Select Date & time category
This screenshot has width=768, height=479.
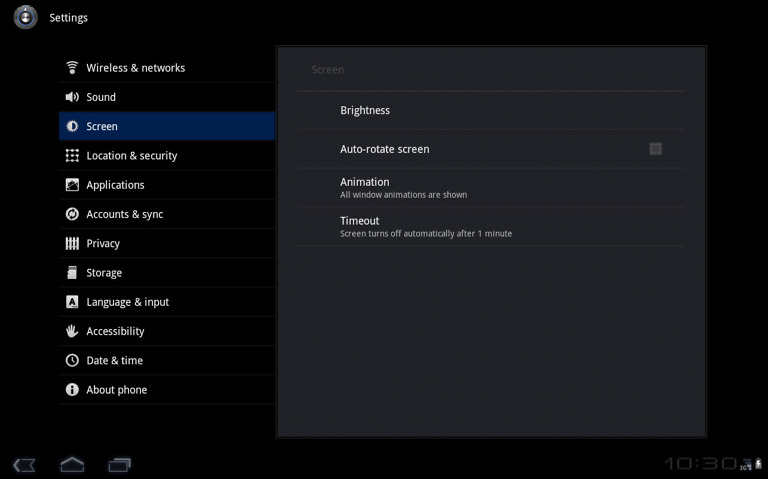click(x=114, y=360)
